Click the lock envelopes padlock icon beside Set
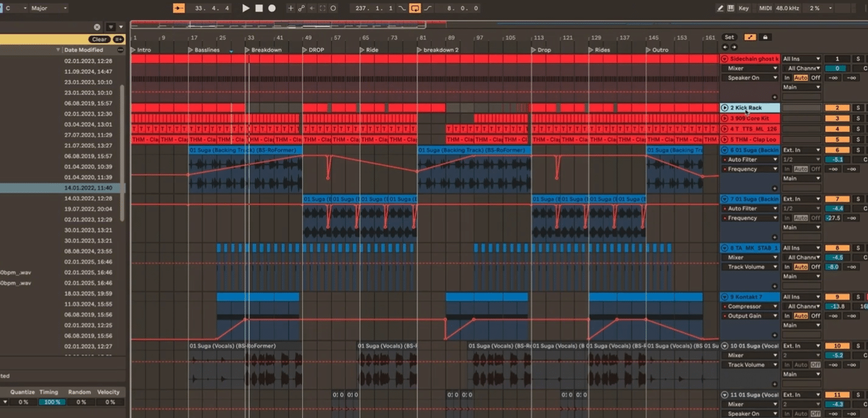 coord(765,37)
